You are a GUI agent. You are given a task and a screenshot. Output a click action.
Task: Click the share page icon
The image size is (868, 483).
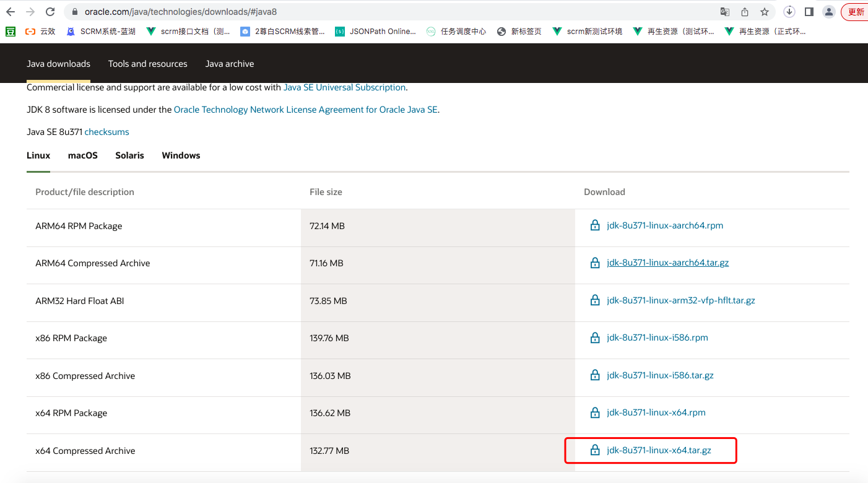tap(745, 12)
